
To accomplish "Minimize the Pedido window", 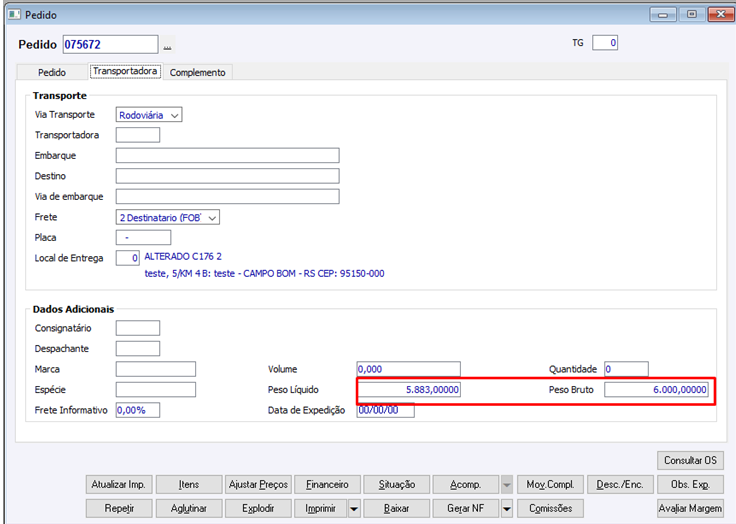I will (663, 14).
